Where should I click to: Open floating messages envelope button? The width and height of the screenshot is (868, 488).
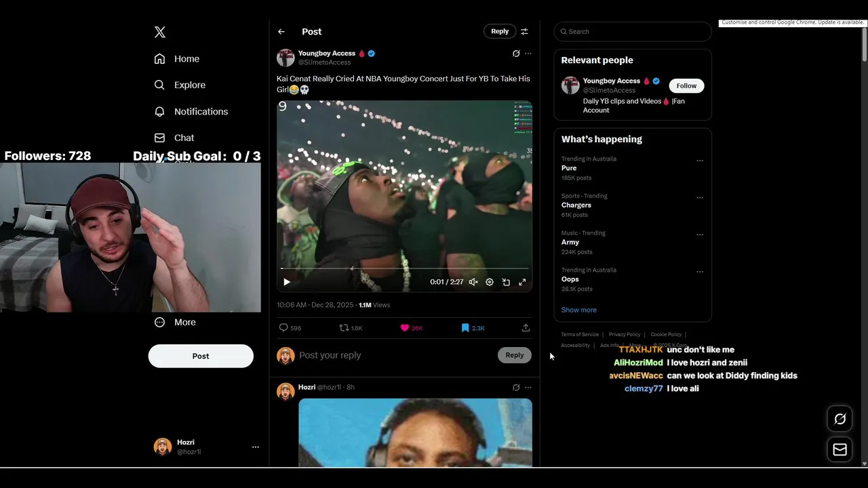coord(840,449)
